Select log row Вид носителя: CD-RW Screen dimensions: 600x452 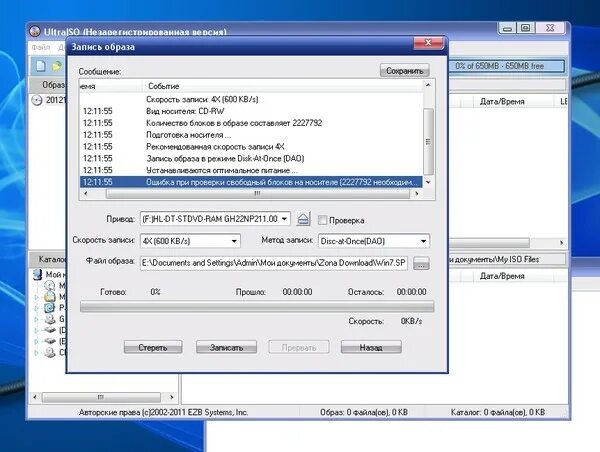click(251, 111)
